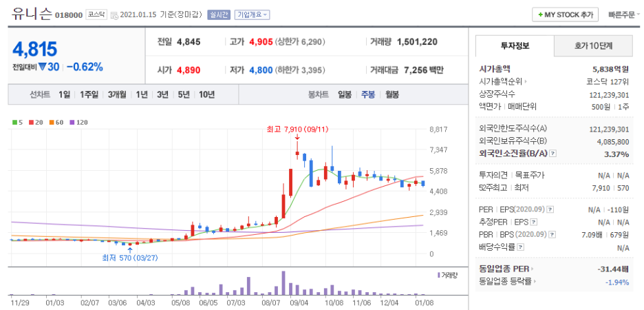Click the help icon beside 배당수익률
Viewport: 644px width, 310px height.
pyautogui.click(x=520, y=247)
